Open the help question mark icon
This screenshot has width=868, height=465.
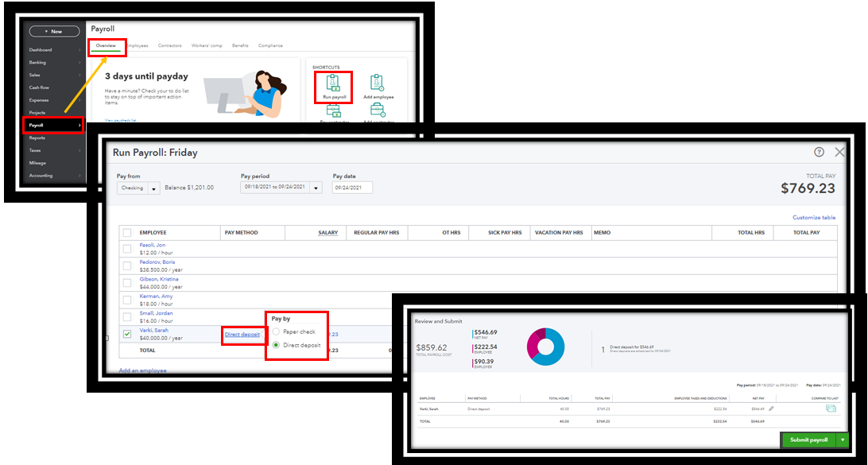point(820,153)
